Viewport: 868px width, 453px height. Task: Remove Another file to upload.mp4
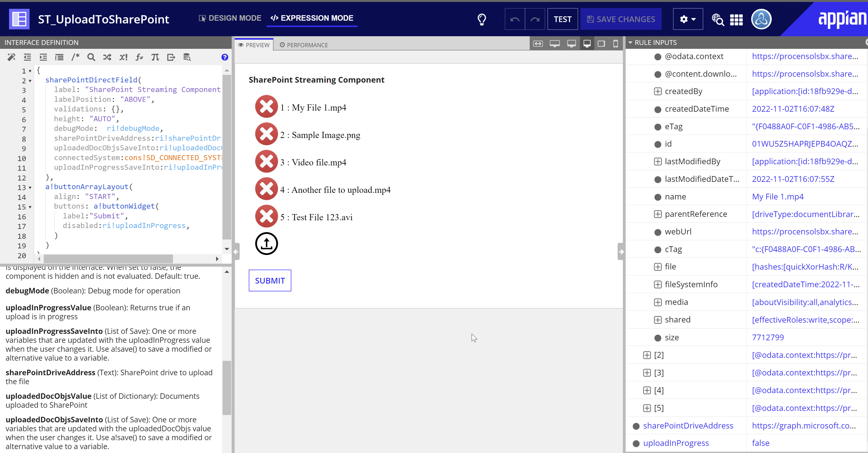point(266,189)
